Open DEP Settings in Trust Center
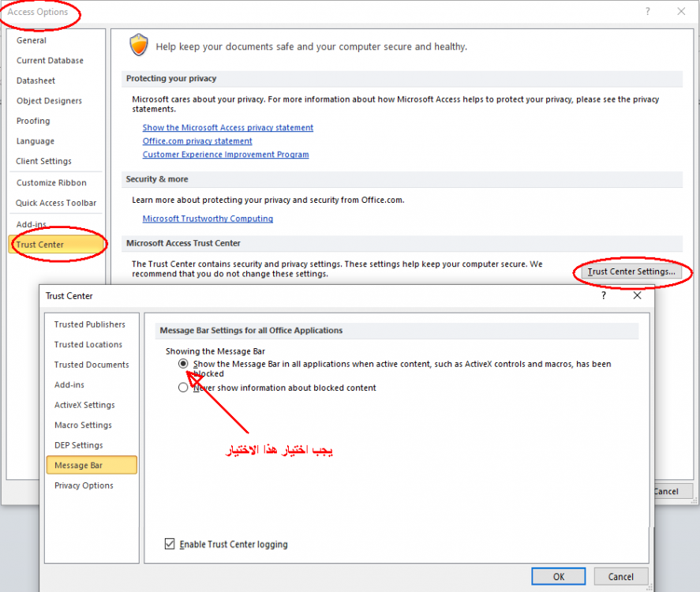Viewport: 700px width, 592px height. pos(79,444)
